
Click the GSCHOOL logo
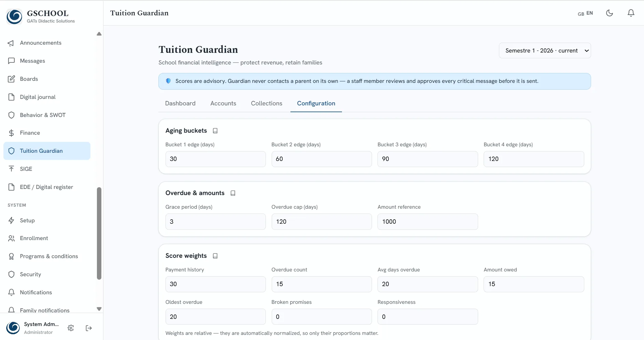point(14,16)
